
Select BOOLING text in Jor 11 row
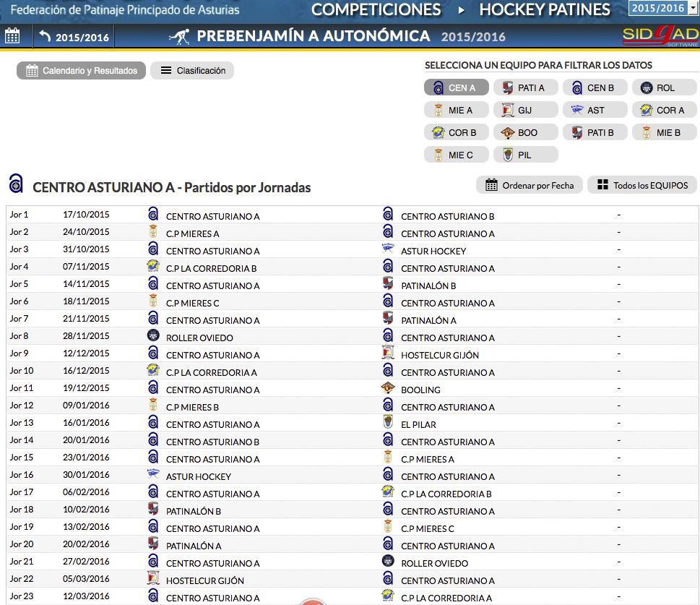tap(420, 390)
